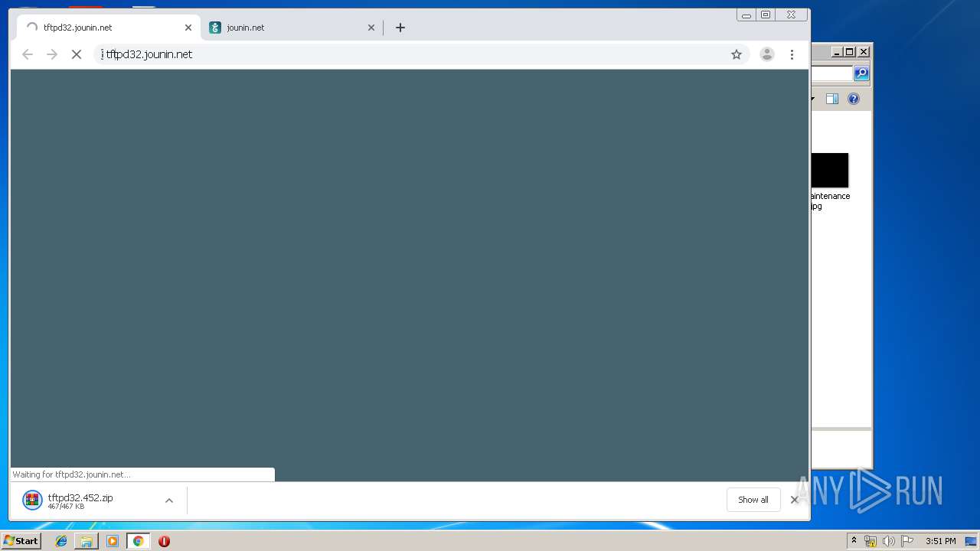Click the tftpd32.452.zip archive icon

click(32, 500)
